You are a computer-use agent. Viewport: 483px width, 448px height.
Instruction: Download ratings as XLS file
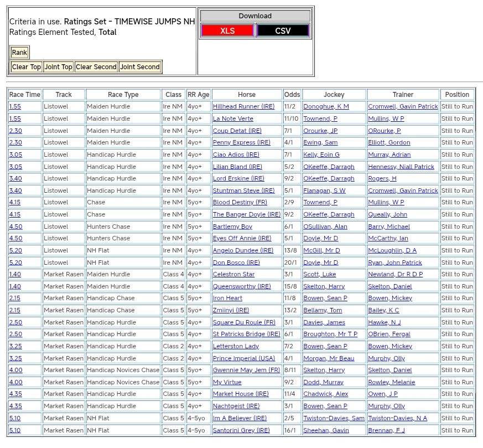(227, 30)
